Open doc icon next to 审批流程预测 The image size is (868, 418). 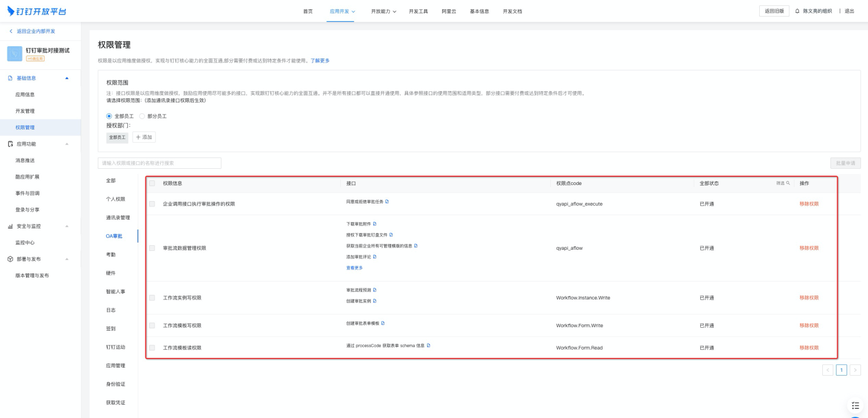click(x=375, y=290)
